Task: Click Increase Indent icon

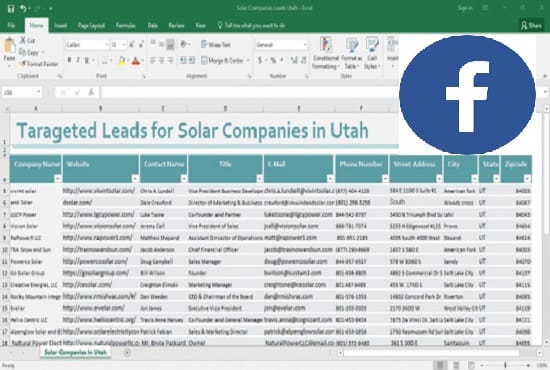Action: [x=192, y=61]
